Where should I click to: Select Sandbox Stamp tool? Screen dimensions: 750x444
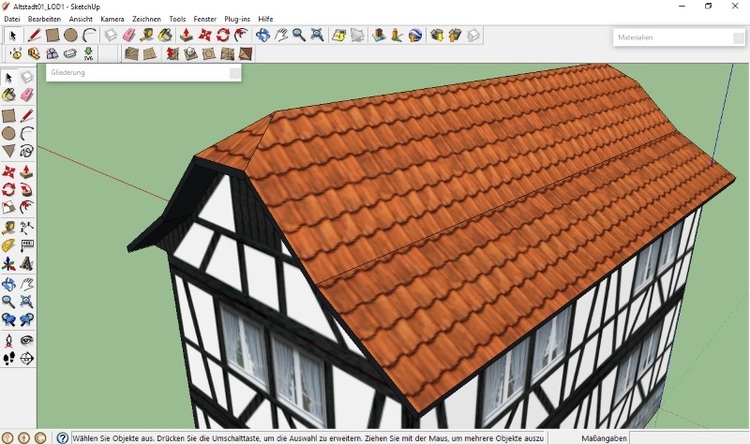(190, 54)
